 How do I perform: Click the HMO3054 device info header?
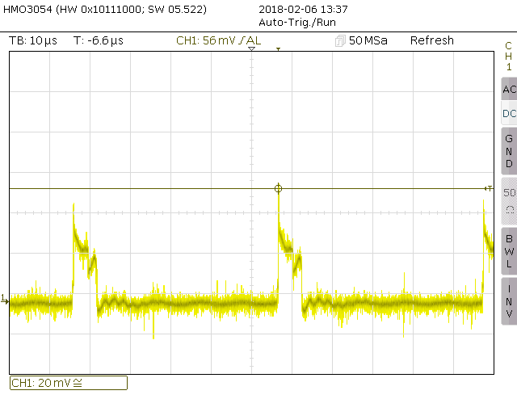pyautogui.click(x=105, y=9)
